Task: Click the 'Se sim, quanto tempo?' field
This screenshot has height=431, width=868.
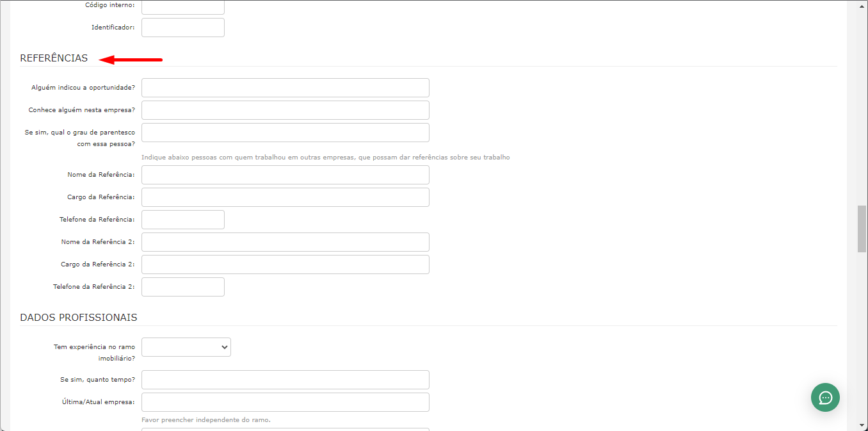Action: (285, 380)
